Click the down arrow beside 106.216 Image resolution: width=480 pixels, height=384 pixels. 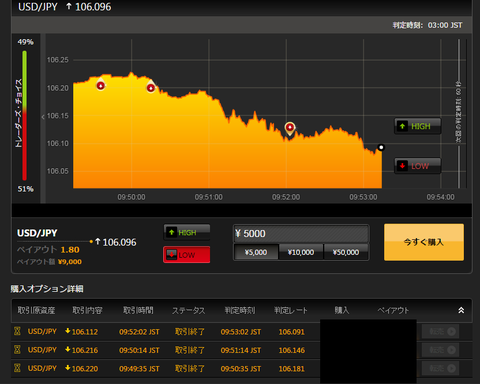[68, 349]
